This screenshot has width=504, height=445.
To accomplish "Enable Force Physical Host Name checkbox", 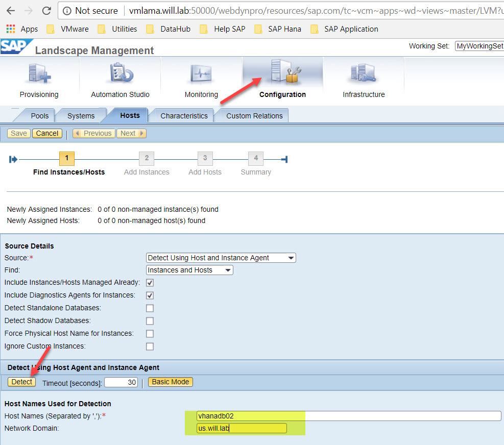I will click(150, 334).
